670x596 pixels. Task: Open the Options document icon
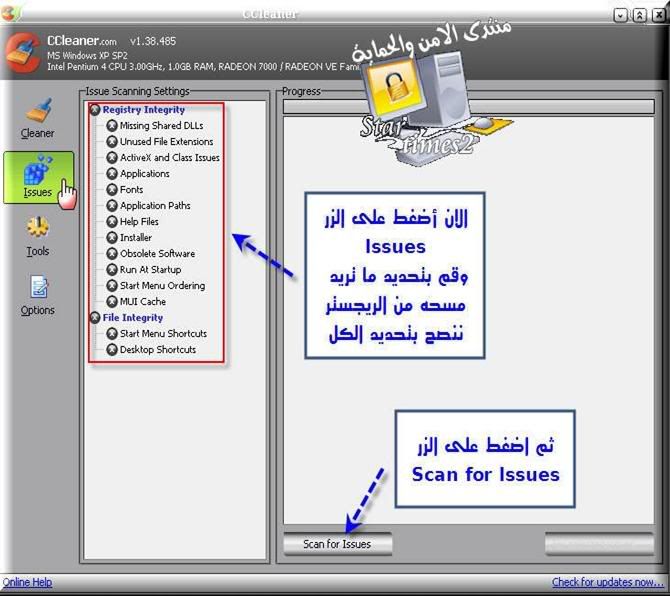[39, 287]
